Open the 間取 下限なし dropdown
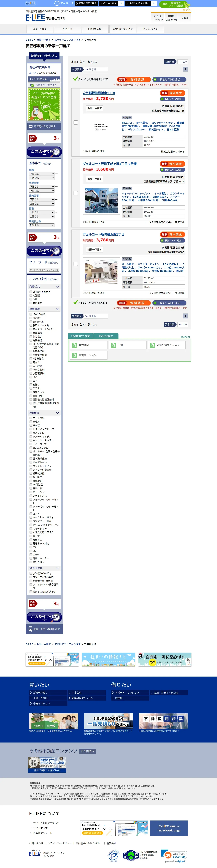 click(42, 212)
